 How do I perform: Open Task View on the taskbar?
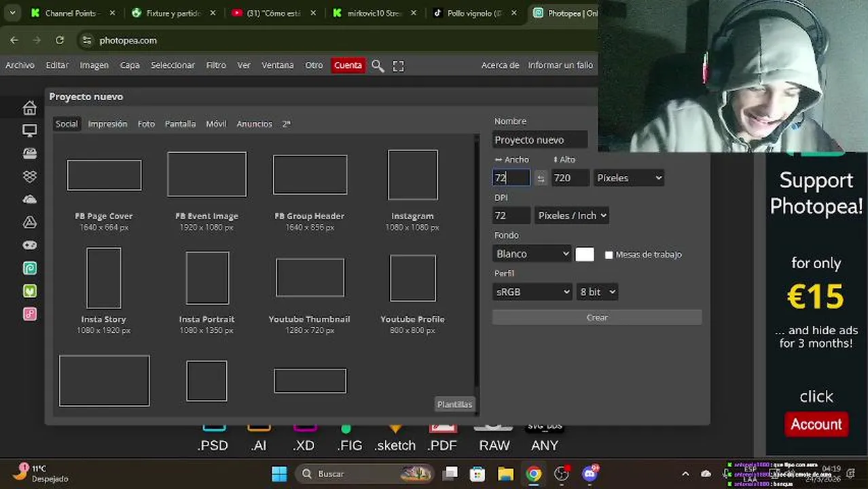[x=450, y=473]
